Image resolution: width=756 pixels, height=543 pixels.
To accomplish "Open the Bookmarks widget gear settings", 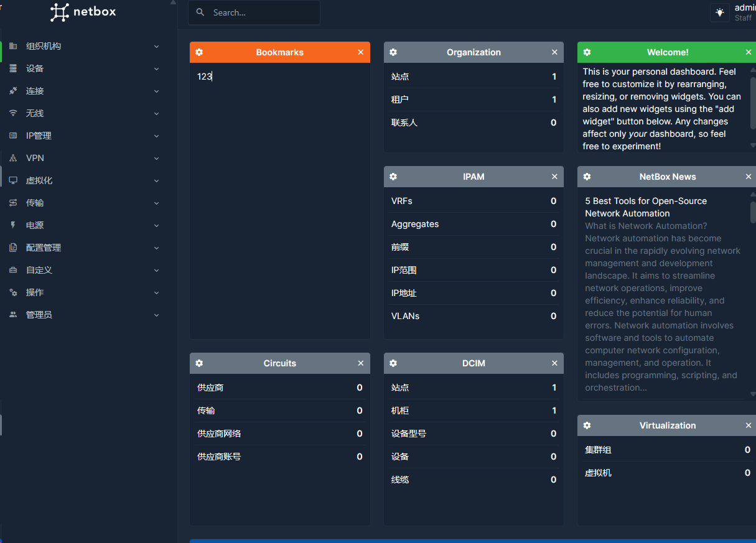I will tap(199, 52).
